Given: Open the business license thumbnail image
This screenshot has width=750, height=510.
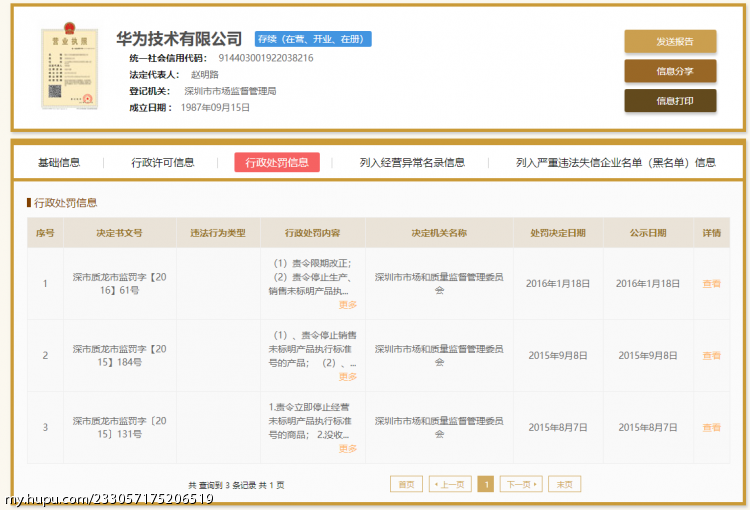Looking at the screenshot, I should coord(70,66).
